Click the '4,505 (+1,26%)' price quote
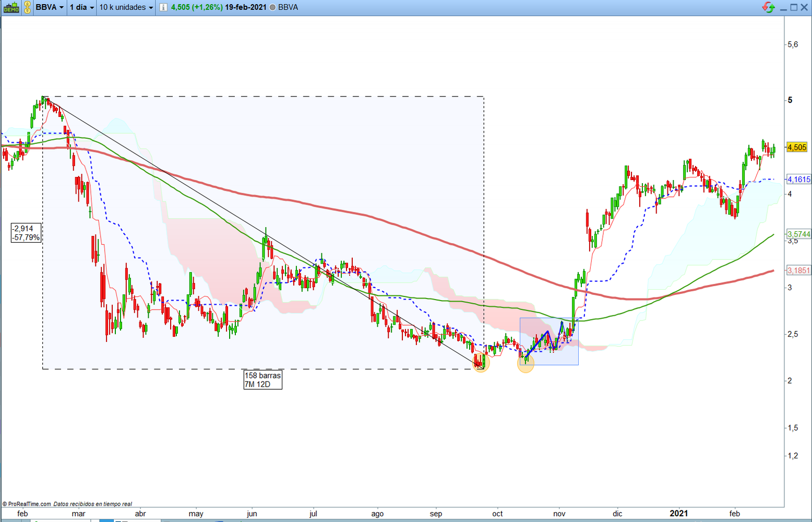Screen dimensions: 812x522 197,7
